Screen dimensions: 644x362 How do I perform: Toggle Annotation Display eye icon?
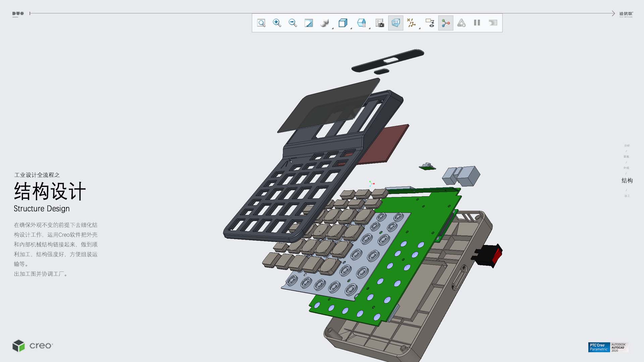pyautogui.click(x=430, y=23)
